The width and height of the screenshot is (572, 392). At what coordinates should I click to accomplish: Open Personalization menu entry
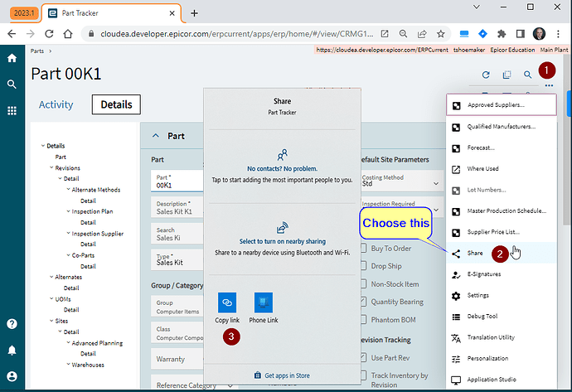[x=502, y=359]
